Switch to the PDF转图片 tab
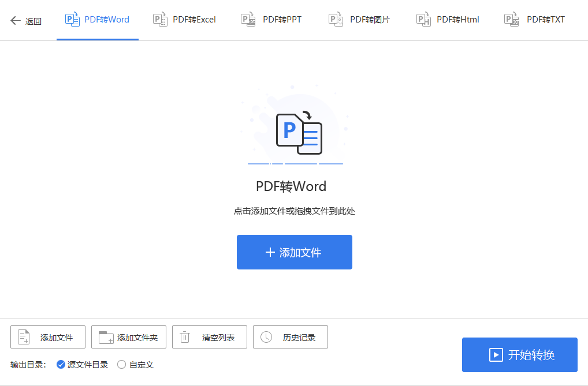Screen dimensions: 588x386 (359, 20)
